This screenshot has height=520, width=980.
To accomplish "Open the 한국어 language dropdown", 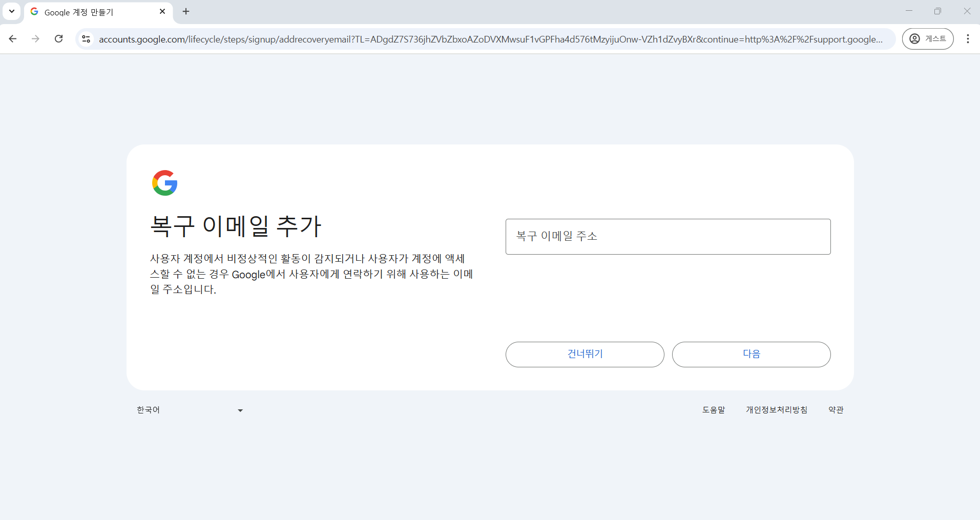I will pos(190,410).
